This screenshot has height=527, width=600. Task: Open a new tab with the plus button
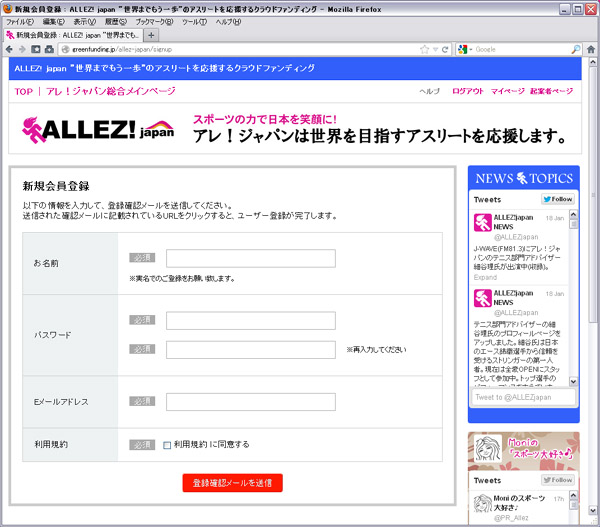tap(151, 34)
